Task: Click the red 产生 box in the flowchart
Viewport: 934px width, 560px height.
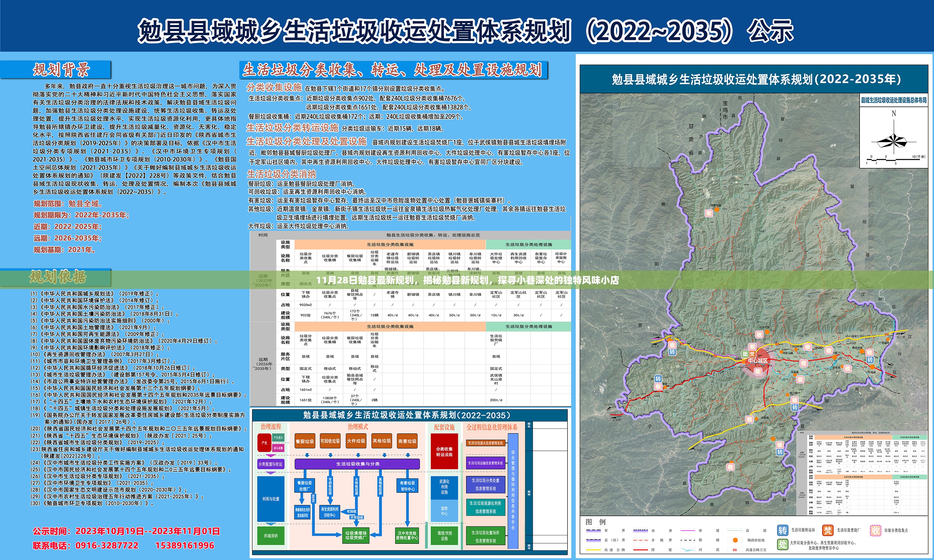Action: [264, 443]
